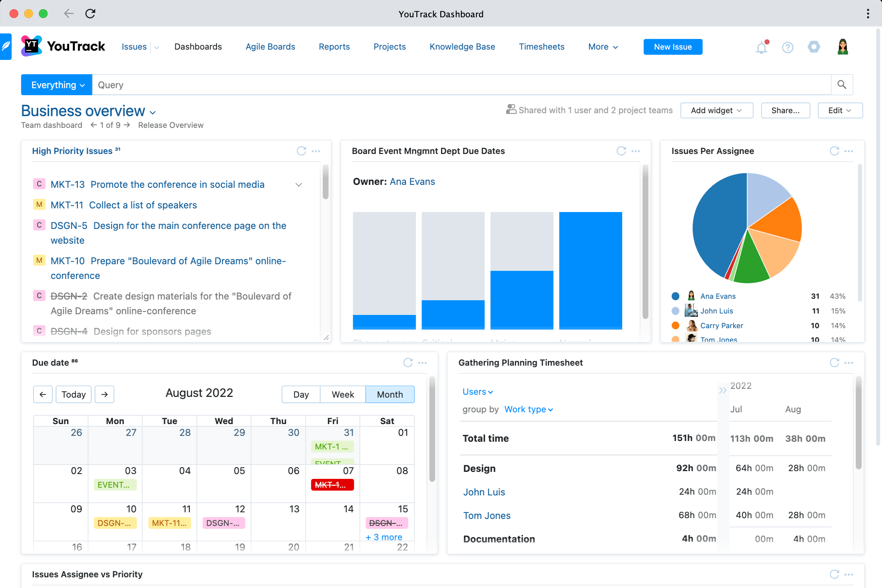Refresh the Issues Assignee vs Priority widget
Image resolution: width=882 pixels, height=588 pixels.
coord(834,574)
